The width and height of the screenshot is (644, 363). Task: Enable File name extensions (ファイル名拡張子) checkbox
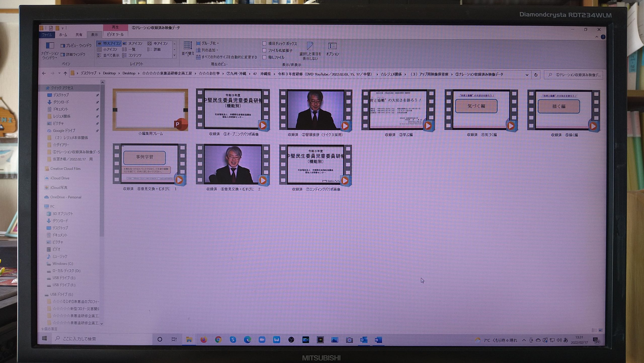277,51
